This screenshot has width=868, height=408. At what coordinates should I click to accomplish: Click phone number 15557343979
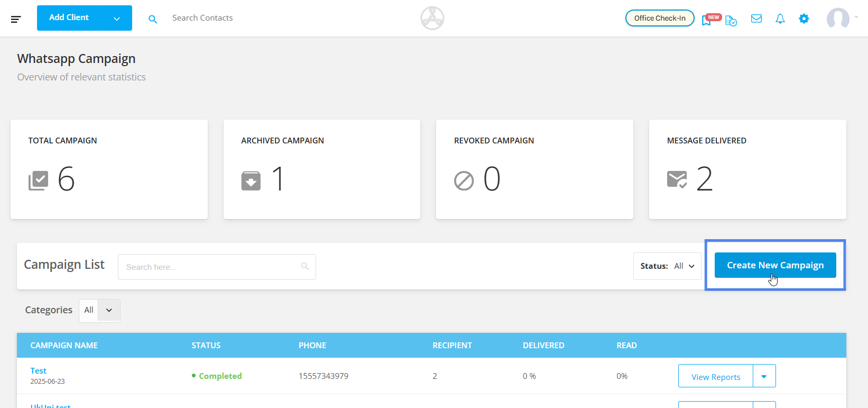(324, 376)
